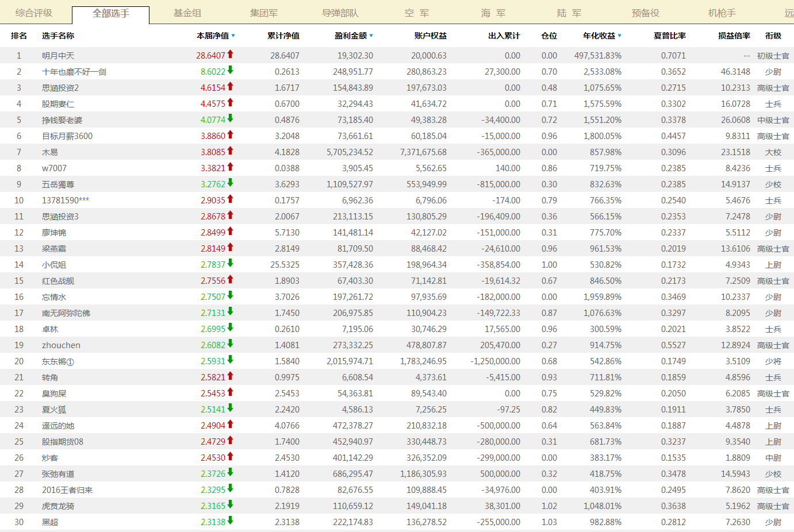Open player 思涵投资2
This screenshot has height=532, width=794.
coord(60,88)
